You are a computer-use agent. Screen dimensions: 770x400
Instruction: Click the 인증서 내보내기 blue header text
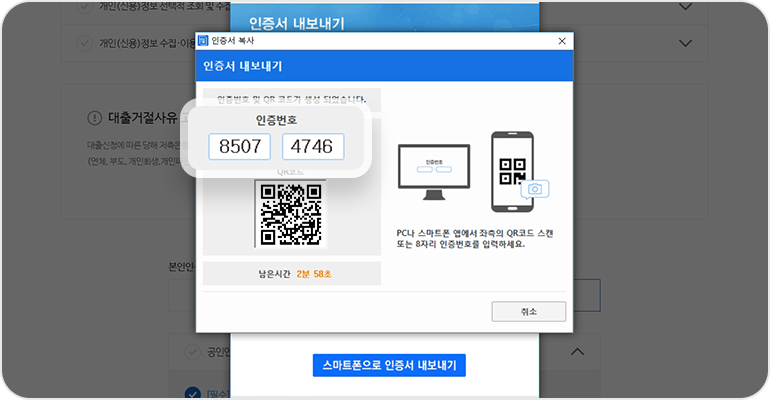click(x=243, y=66)
